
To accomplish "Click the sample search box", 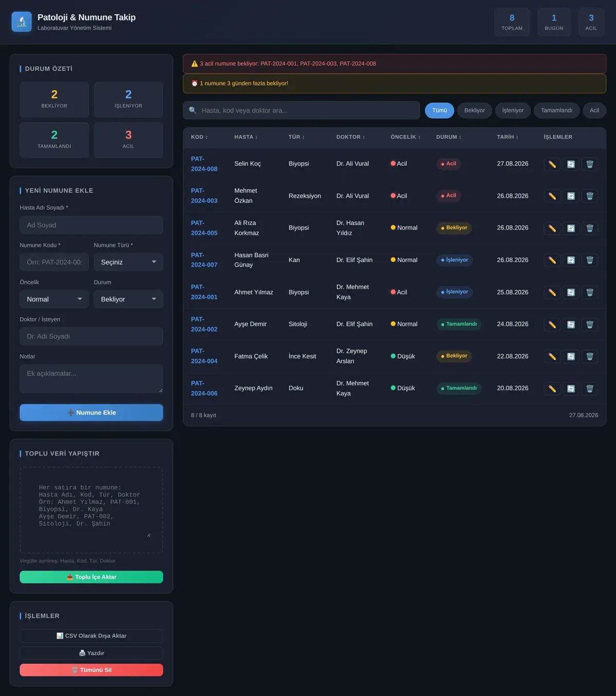I will pos(301,110).
